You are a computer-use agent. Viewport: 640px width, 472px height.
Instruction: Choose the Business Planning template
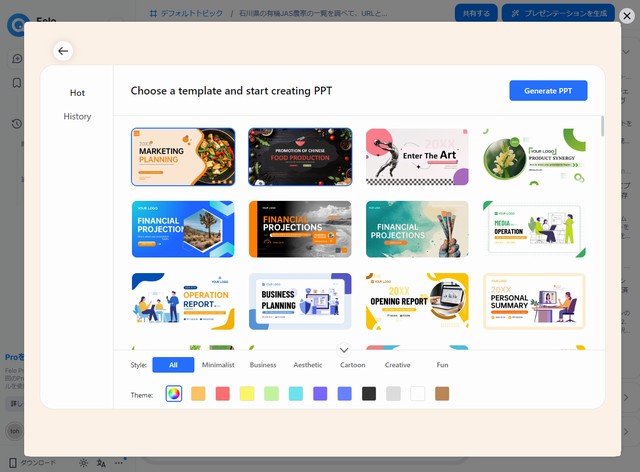300,301
